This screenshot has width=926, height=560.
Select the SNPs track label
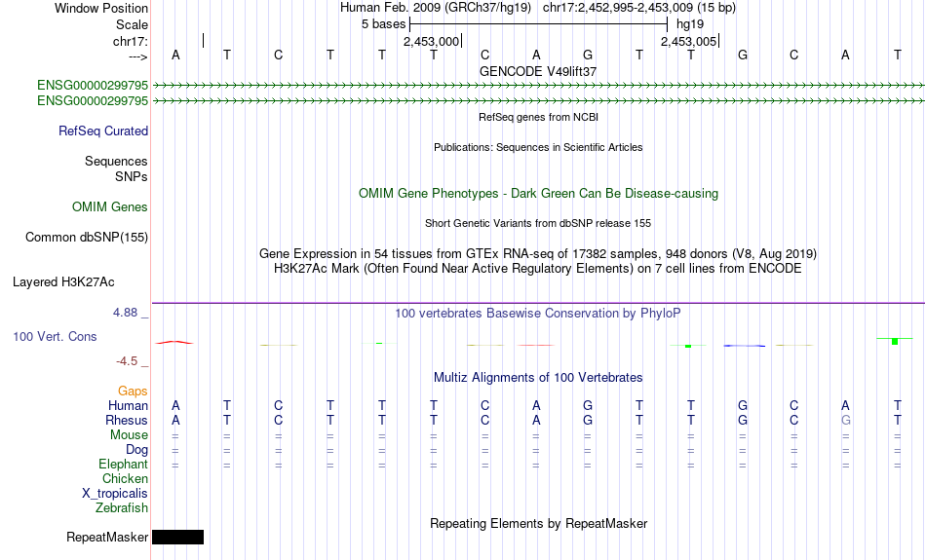click(x=132, y=176)
